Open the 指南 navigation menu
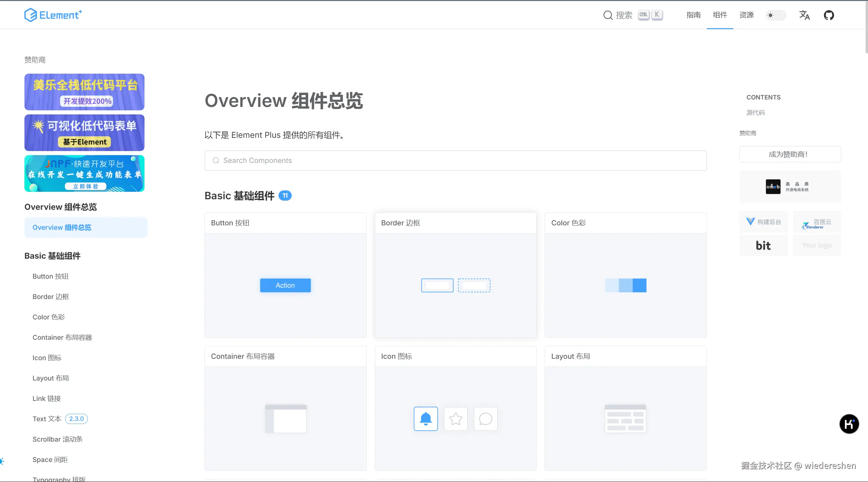 pyautogui.click(x=693, y=15)
